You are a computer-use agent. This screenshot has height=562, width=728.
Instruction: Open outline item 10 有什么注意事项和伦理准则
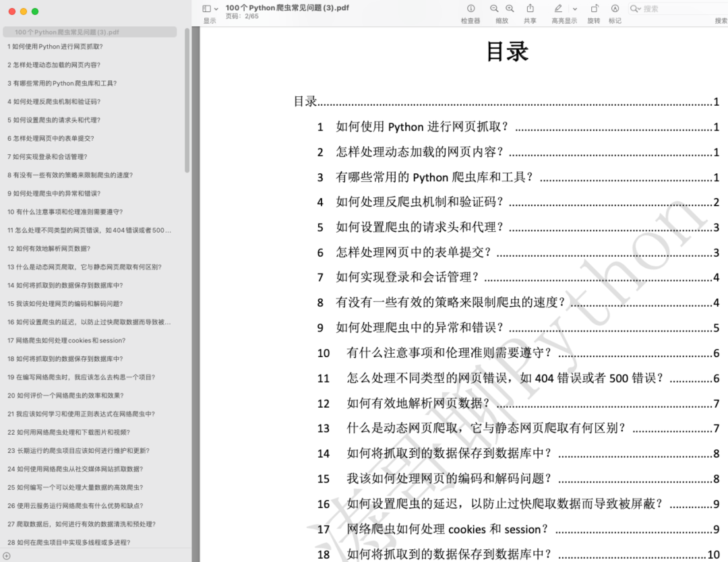[65, 212]
